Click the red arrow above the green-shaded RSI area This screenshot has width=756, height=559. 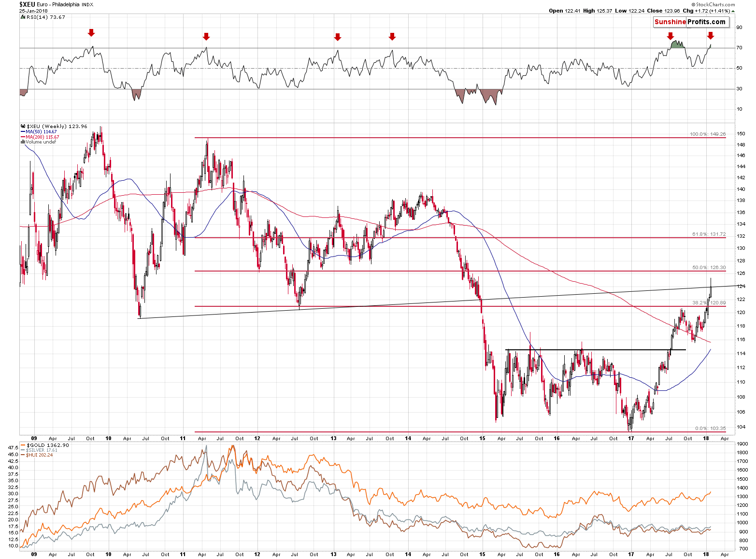click(x=670, y=36)
